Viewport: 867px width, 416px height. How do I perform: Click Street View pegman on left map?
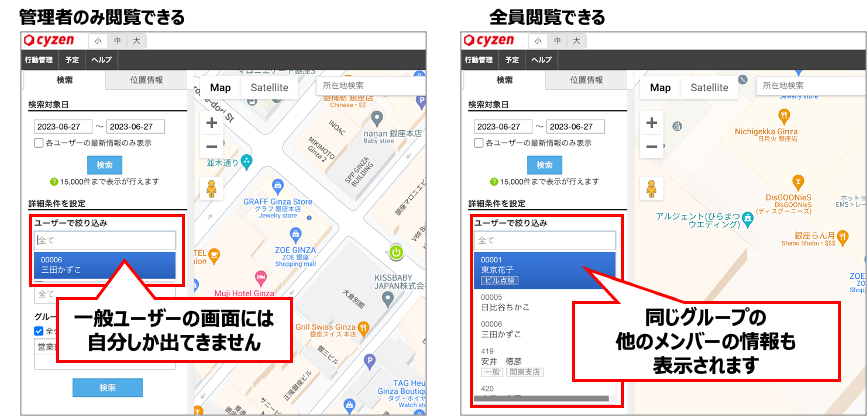[x=211, y=189]
